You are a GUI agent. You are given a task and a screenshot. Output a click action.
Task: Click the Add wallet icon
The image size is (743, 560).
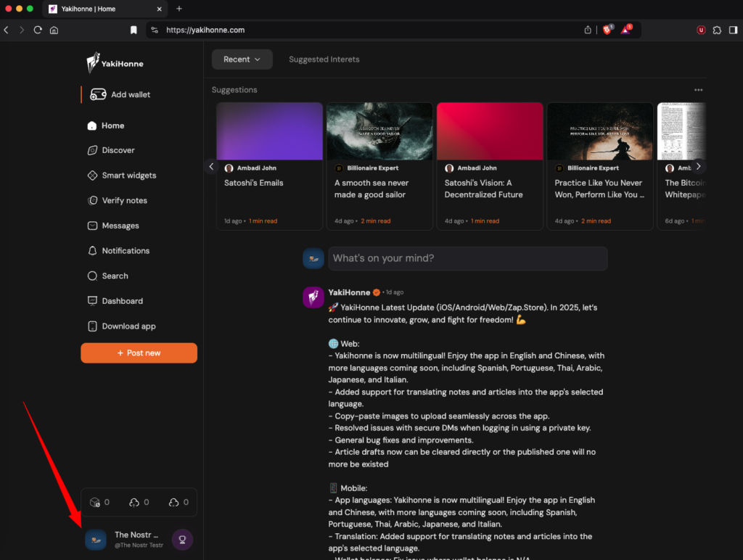click(x=98, y=94)
